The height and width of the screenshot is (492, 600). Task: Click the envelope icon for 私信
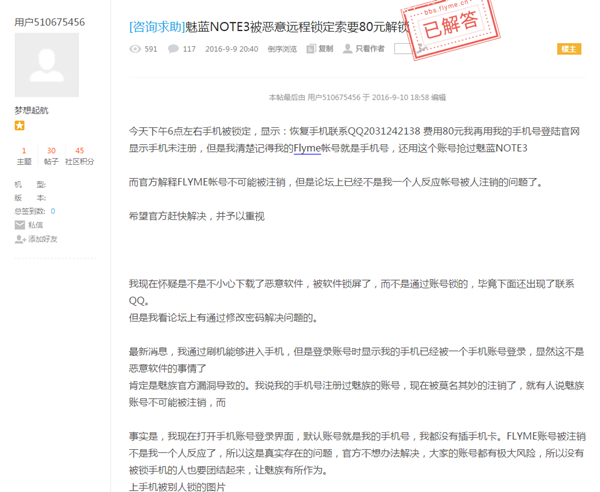pyautogui.click(x=20, y=225)
